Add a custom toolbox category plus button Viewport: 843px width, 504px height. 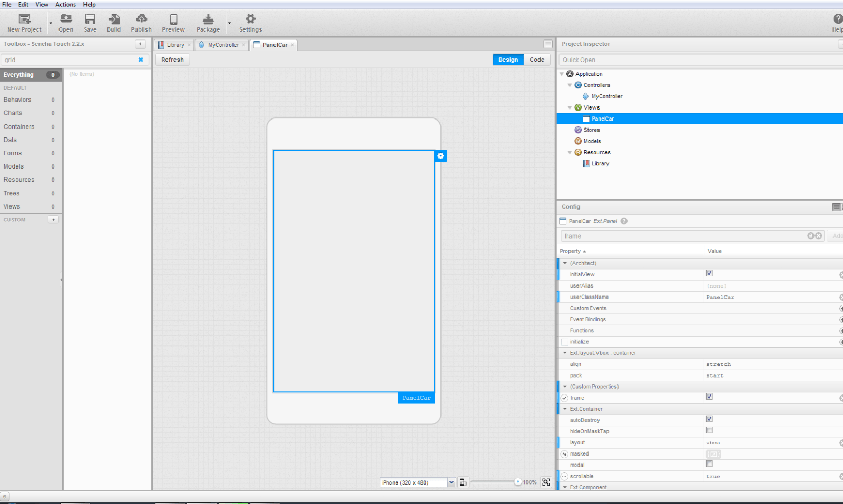[x=53, y=220]
